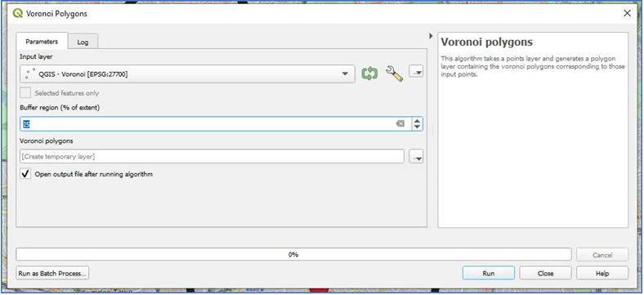Click Run as Batch Process button
This screenshot has width=644, height=295.
52,273
